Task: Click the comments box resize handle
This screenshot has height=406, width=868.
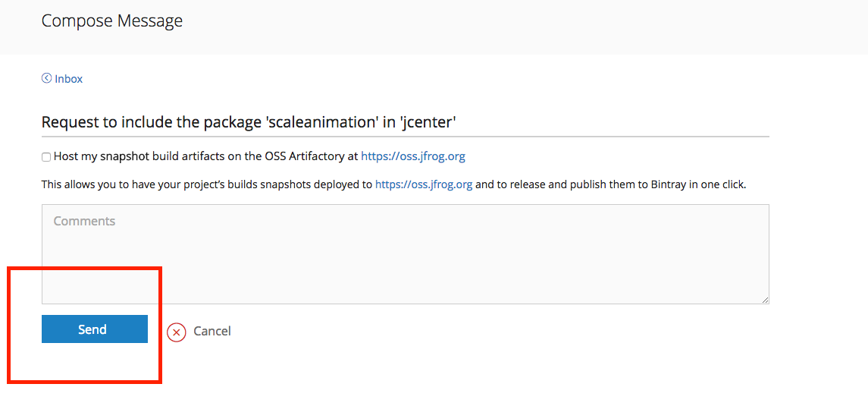Action: click(x=764, y=300)
